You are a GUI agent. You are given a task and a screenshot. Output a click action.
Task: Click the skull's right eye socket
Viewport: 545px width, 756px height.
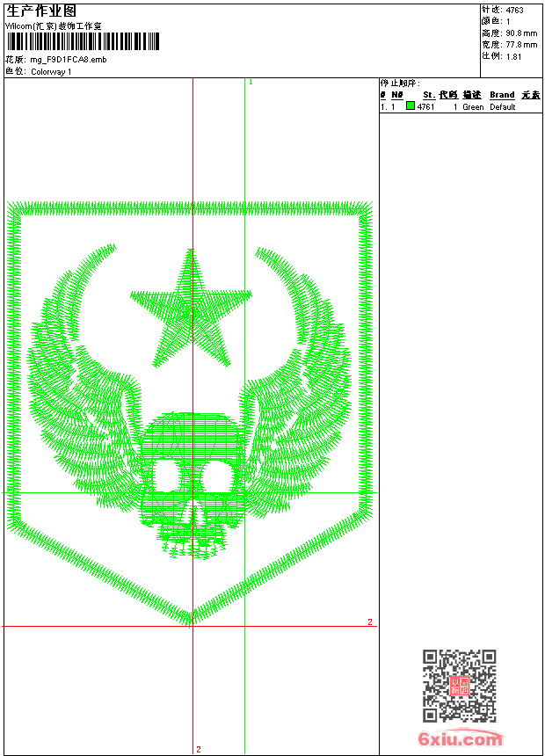point(215,477)
